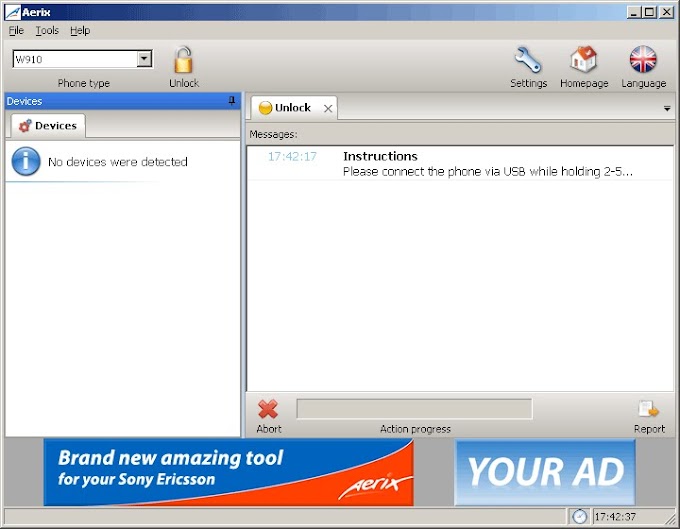This screenshot has height=529, width=680.
Task: Click the info icon beside no devices message
Action: click(x=26, y=161)
